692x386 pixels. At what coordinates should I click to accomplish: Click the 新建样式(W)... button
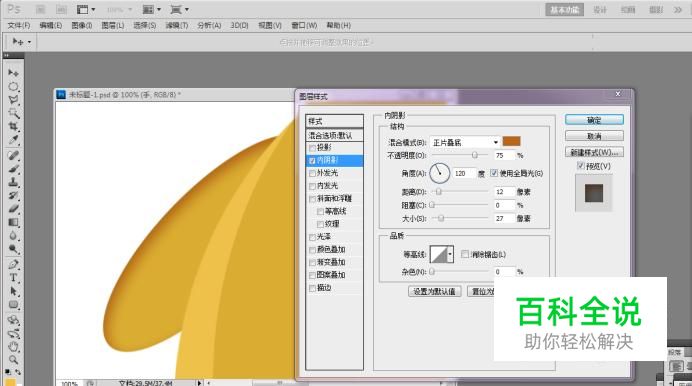click(x=594, y=152)
